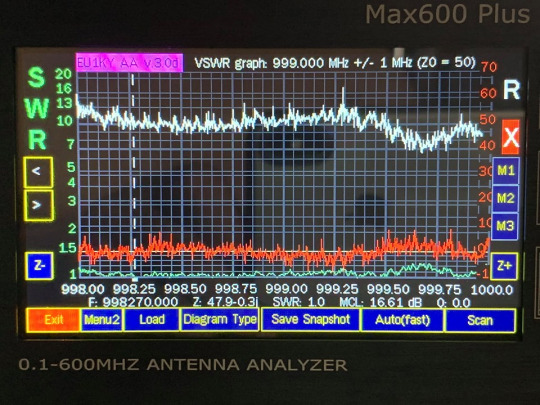540x405 pixels.
Task: Tap the VSWR graph title text
Action: tap(335, 63)
